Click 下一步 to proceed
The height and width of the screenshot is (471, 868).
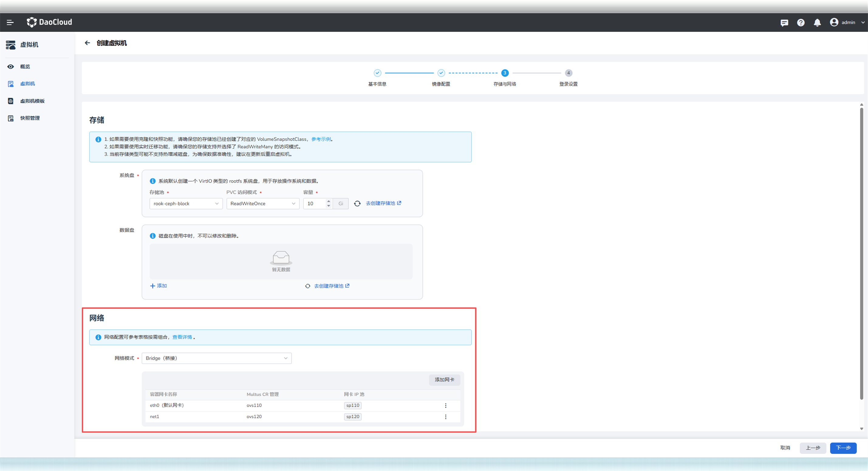coord(843,448)
